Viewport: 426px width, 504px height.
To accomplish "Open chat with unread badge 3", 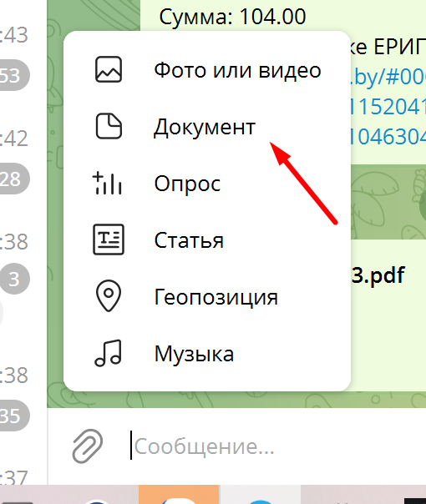I will pyautogui.click(x=14, y=279).
